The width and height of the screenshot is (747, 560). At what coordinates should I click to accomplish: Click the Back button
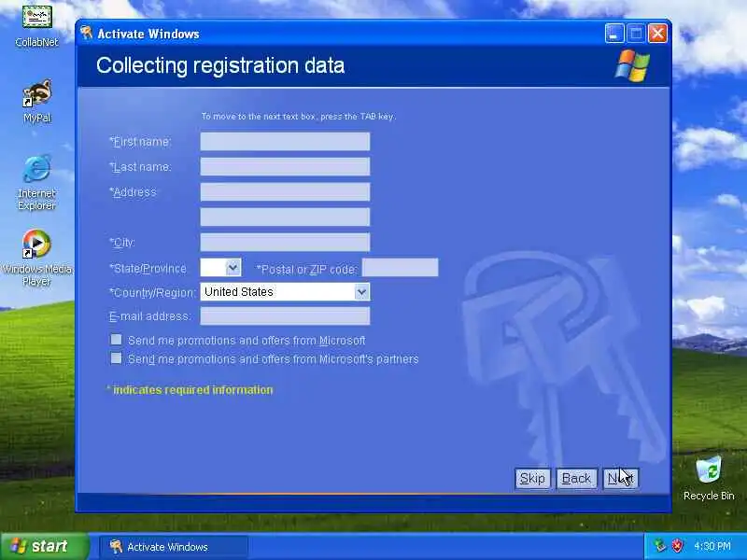click(576, 479)
